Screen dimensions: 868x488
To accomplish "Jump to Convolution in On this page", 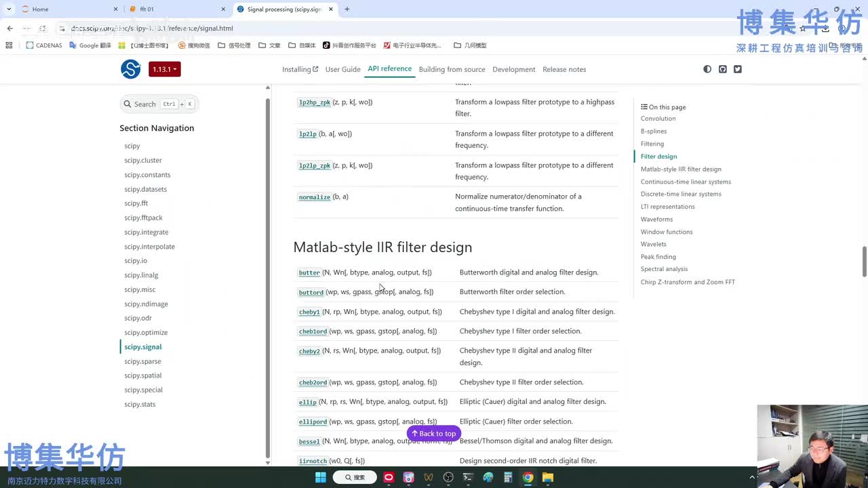I will 658,119.
